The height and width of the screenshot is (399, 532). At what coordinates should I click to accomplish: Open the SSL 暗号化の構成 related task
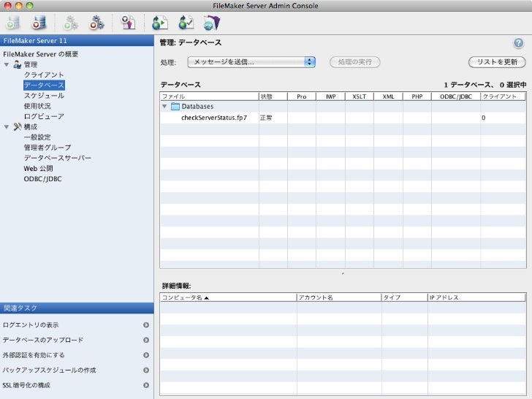point(73,385)
